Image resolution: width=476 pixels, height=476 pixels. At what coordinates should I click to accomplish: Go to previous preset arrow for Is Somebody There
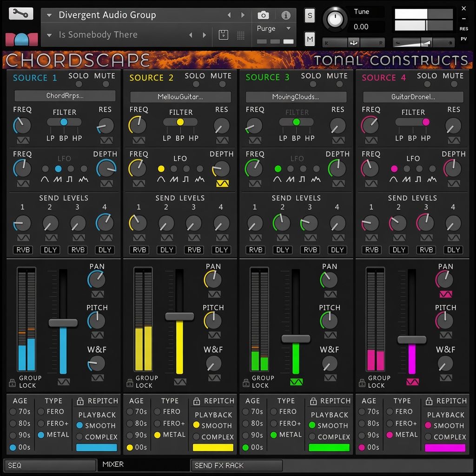pyautogui.click(x=191, y=35)
